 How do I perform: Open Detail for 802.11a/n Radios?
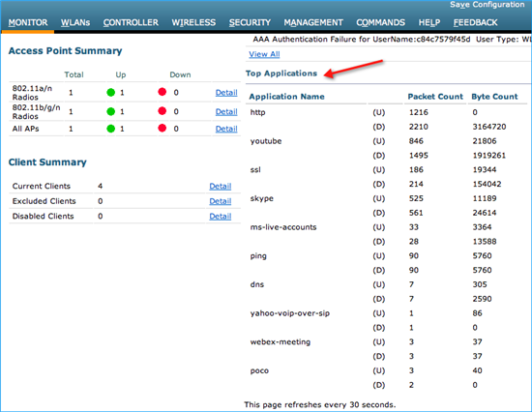pyautogui.click(x=226, y=93)
